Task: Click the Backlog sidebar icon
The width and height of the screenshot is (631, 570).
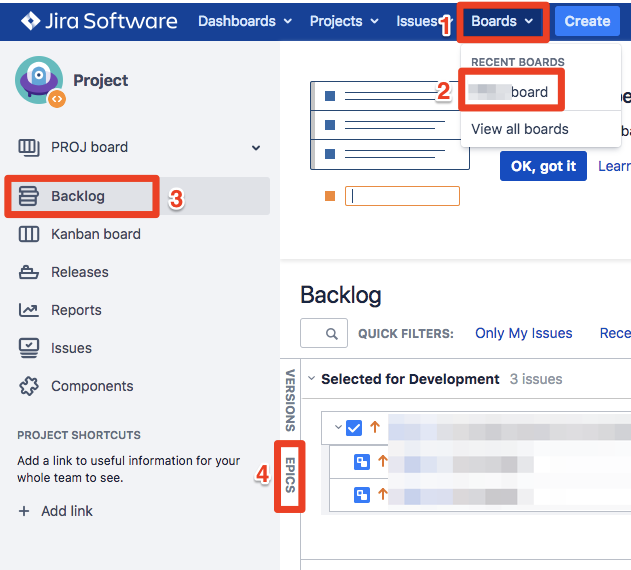Action: (x=29, y=196)
